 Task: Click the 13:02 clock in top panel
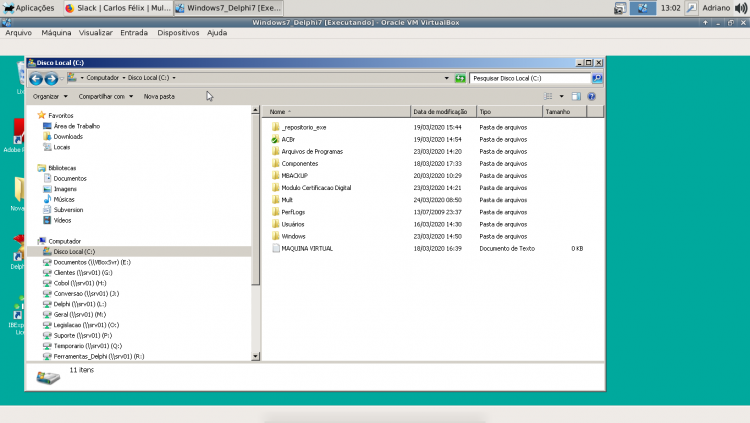point(670,8)
